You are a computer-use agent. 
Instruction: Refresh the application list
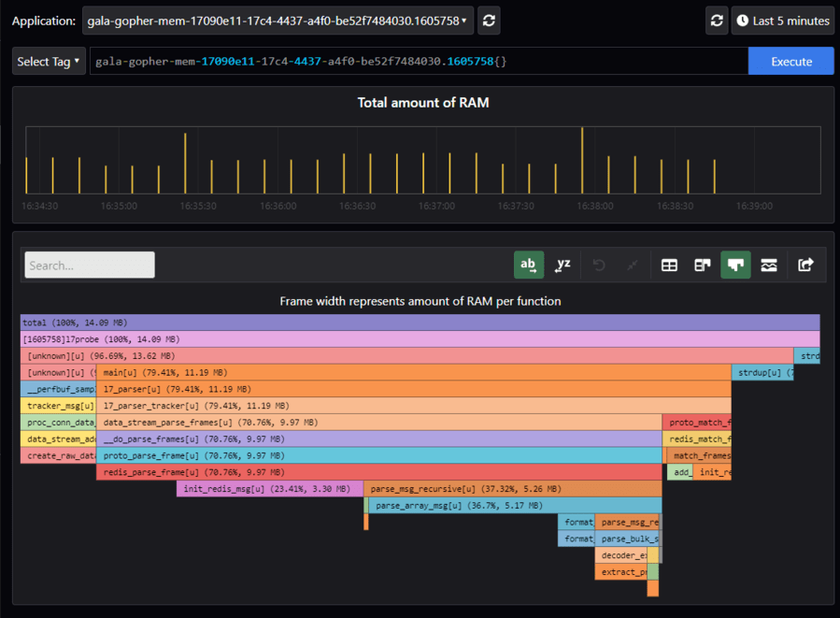(489, 21)
